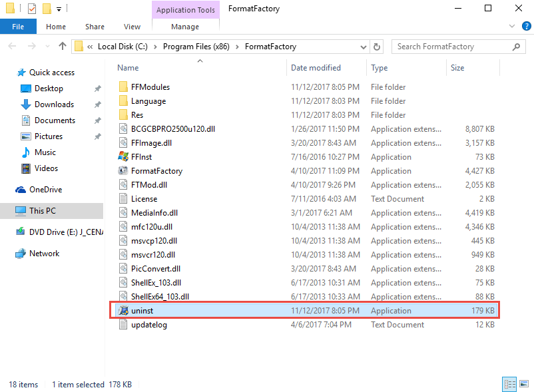This screenshot has width=534, height=392.
Task: Select the FFInst application icon
Action: point(123,156)
